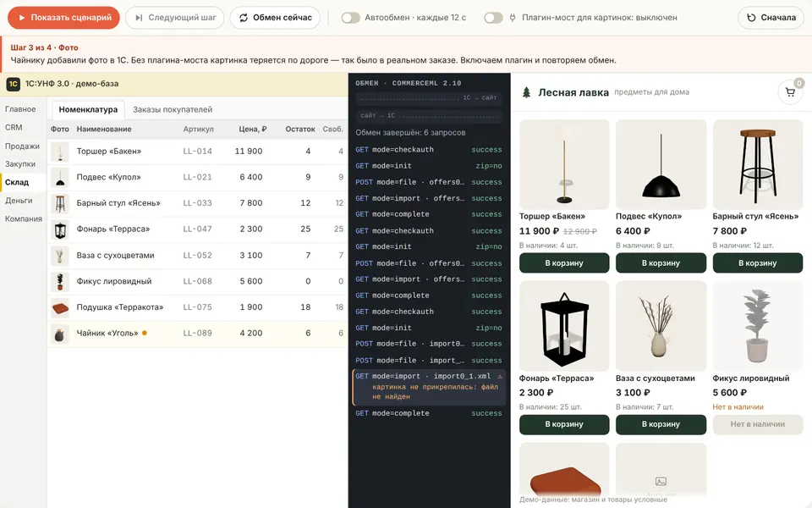
Task: Open the shopping cart icon
Action: click(x=790, y=92)
